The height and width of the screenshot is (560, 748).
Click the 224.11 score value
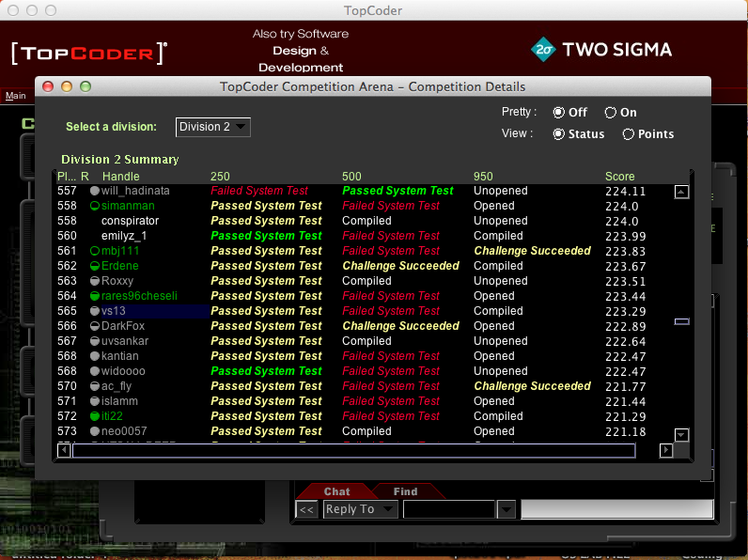point(626,192)
